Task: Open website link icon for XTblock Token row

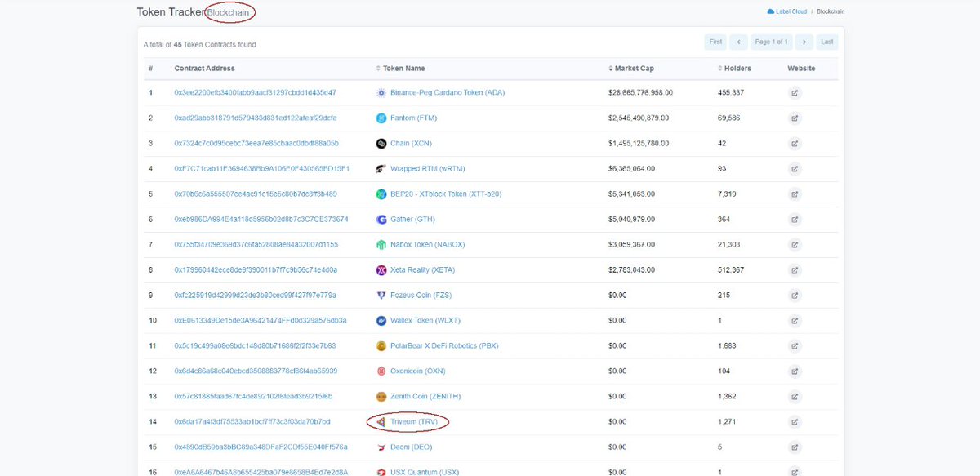Action: tap(795, 194)
